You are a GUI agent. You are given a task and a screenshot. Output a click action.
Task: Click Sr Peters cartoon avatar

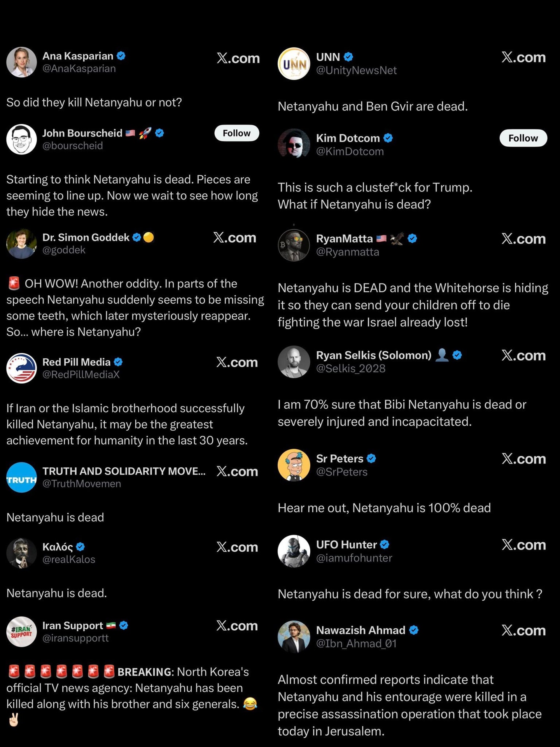tap(294, 465)
